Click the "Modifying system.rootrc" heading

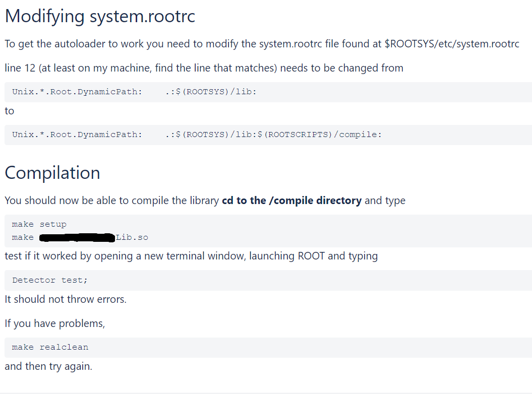pyautogui.click(x=100, y=17)
